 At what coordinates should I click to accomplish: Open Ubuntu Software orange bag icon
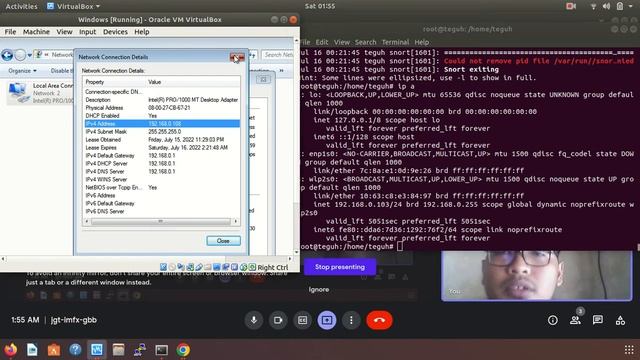point(54,350)
